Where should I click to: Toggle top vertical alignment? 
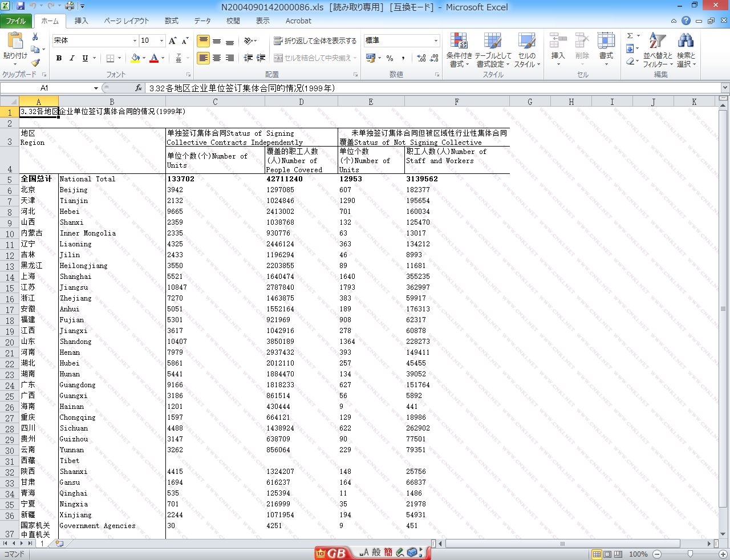(204, 41)
